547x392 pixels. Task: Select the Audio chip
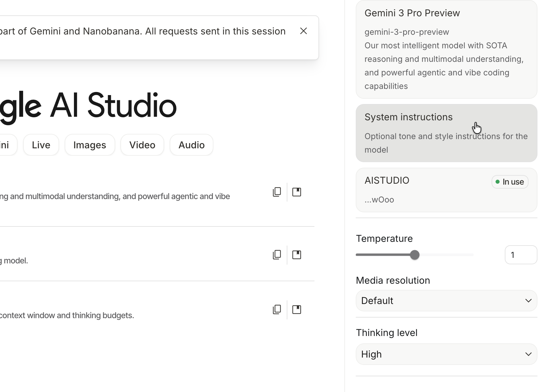(192, 145)
